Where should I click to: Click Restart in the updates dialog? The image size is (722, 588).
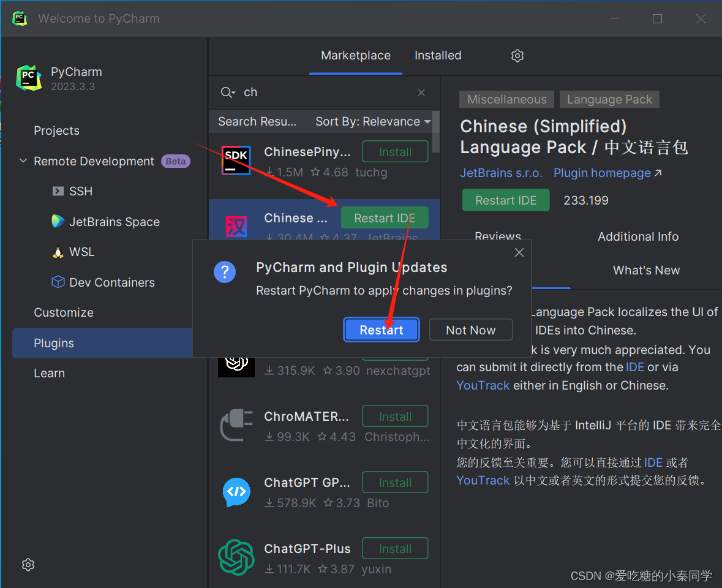point(382,330)
